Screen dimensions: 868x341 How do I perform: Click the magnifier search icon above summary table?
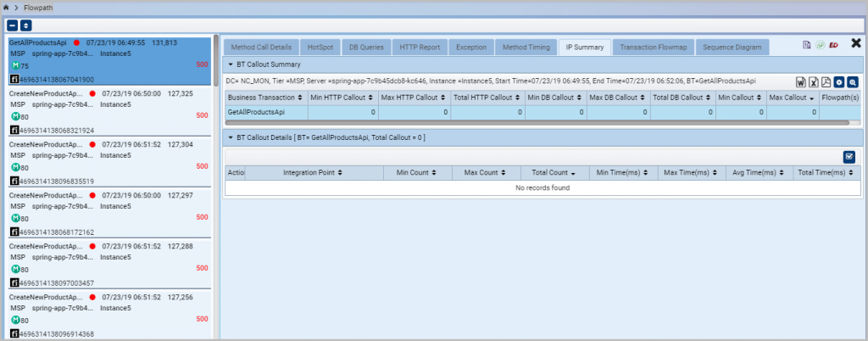(853, 82)
